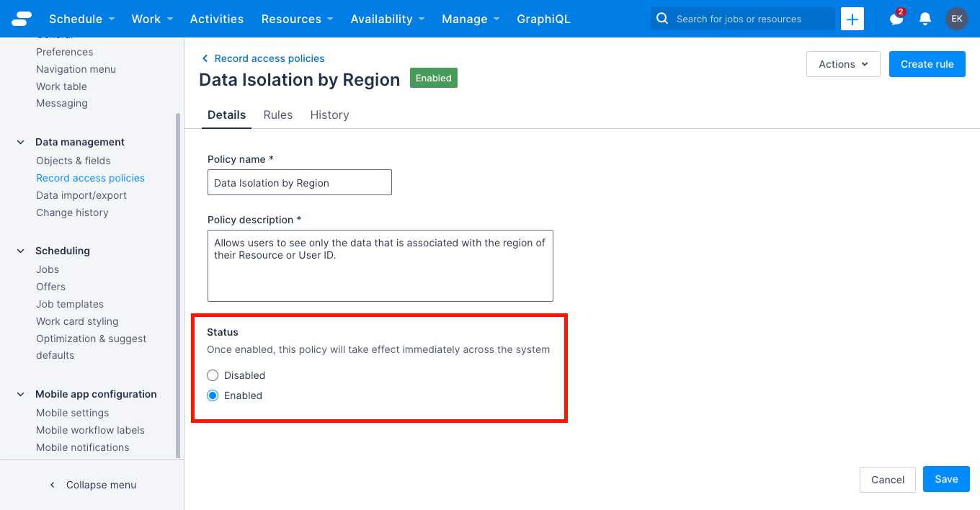This screenshot has height=510, width=980.
Task: Open notifications bell with red badge
Action: (895, 19)
